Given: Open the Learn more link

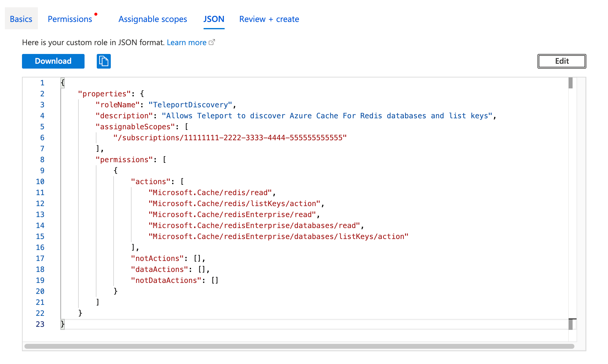Looking at the screenshot, I should point(186,42).
